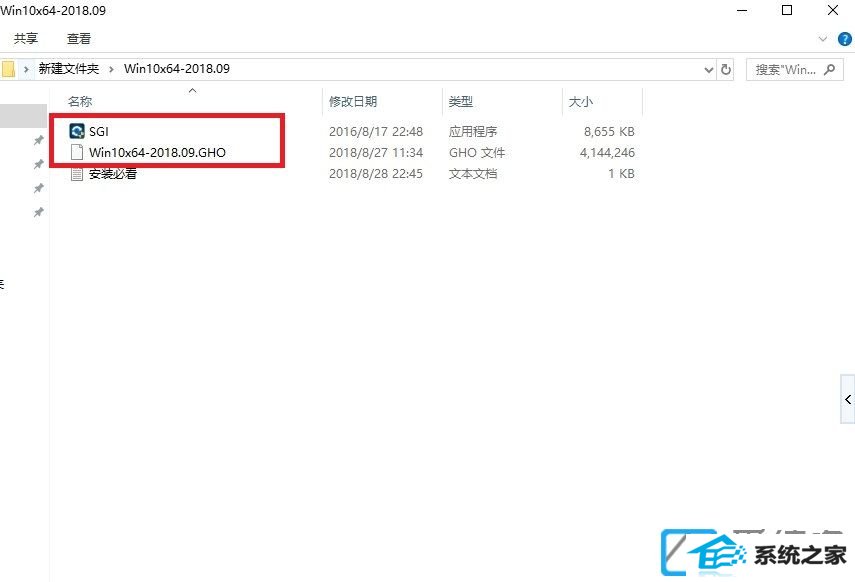Click type cell GHO 文件
This screenshot has width=855, height=582.
pyautogui.click(x=477, y=152)
